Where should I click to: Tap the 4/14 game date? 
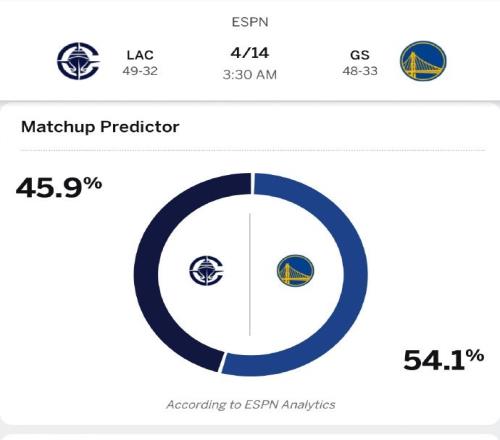pos(250,53)
